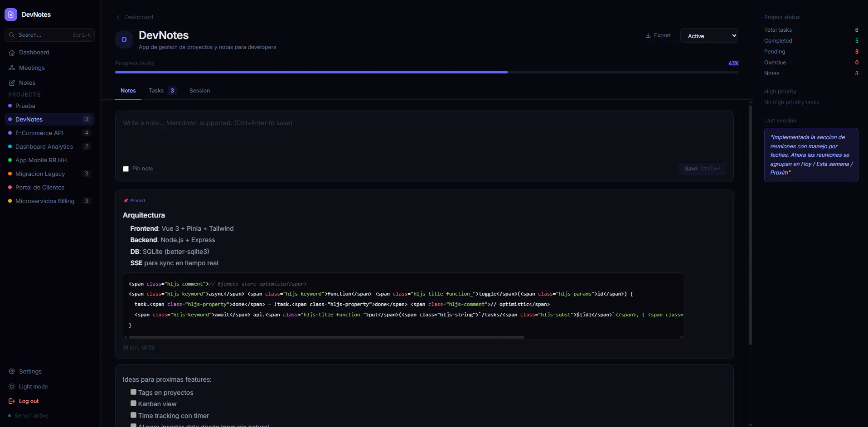868x427 pixels.
Task: Select the Dashboard Analytics project
Action: coord(49,146)
